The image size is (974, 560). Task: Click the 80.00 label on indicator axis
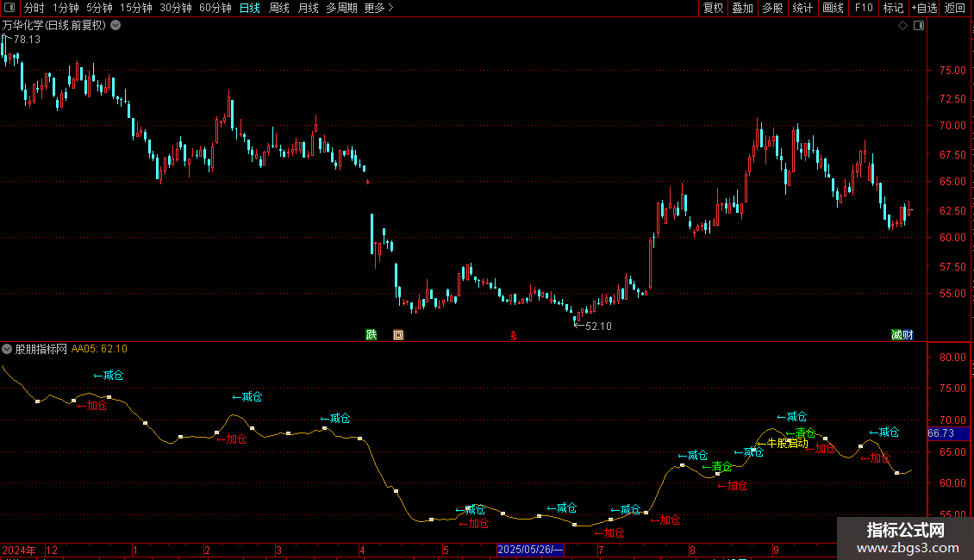[952, 357]
